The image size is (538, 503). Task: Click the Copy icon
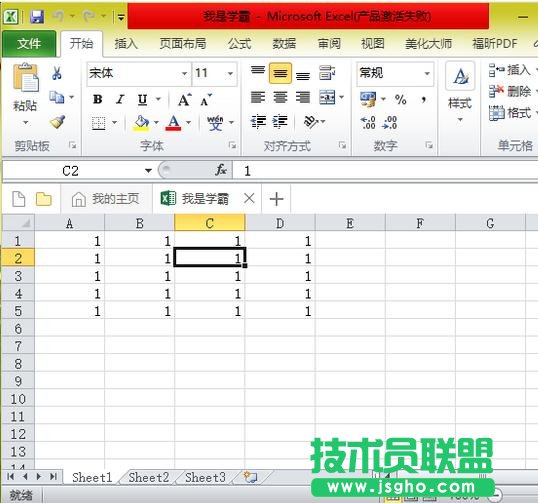[x=57, y=97]
